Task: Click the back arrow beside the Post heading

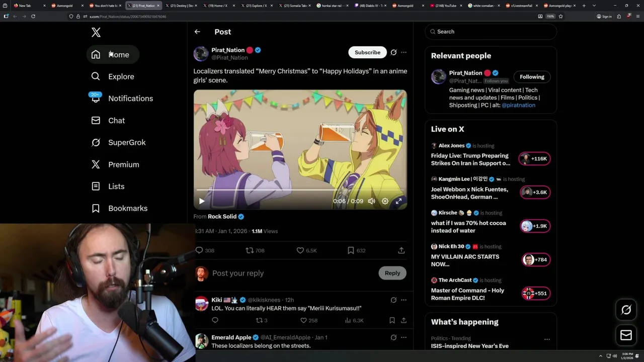Action: pyautogui.click(x=197, y=32)
